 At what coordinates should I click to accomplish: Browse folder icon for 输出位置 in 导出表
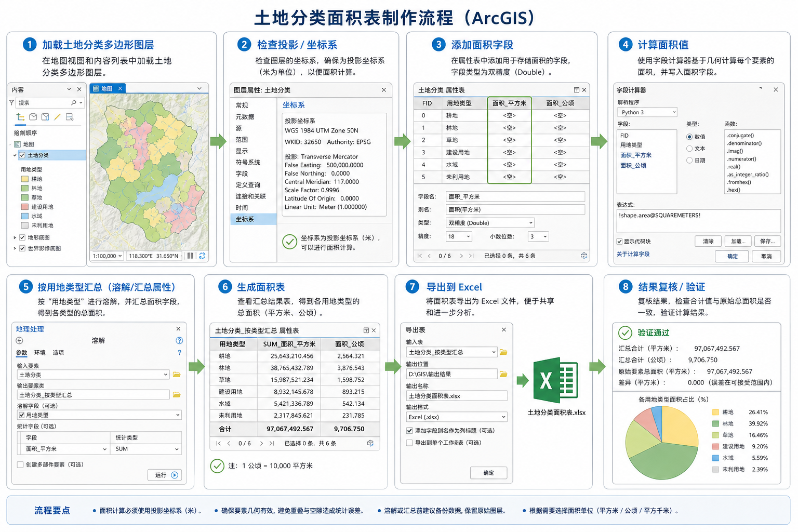tap(503, 374)
